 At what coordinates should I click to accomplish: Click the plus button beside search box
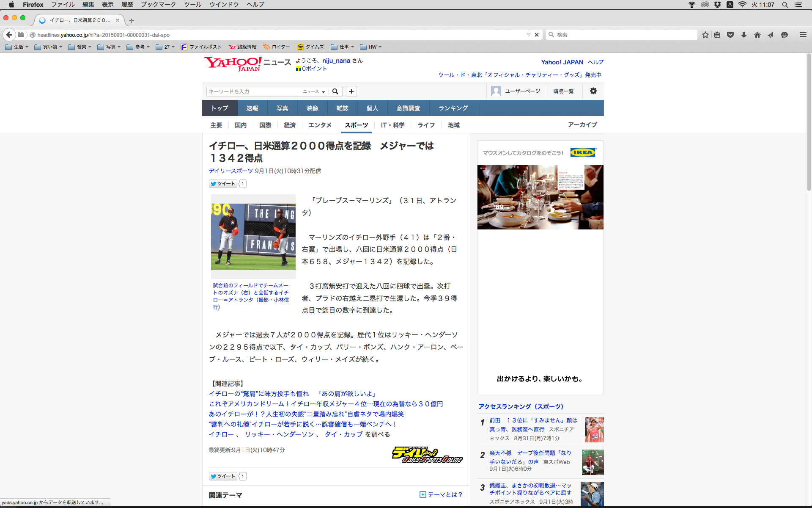pyautogui.click(x=351, y=91)
